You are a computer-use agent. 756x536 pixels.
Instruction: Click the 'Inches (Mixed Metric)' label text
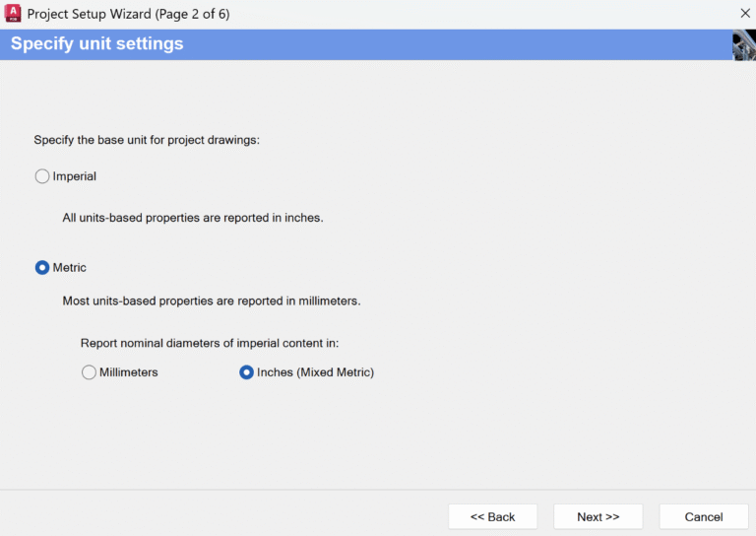(x=315, y=372)
